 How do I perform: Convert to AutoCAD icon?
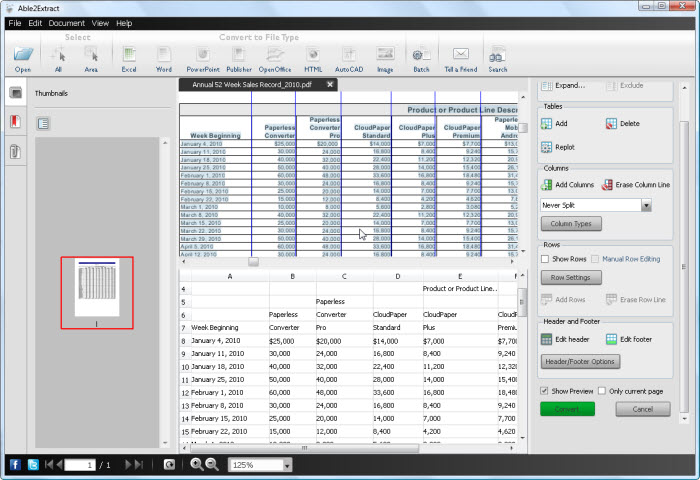[349, 55]
